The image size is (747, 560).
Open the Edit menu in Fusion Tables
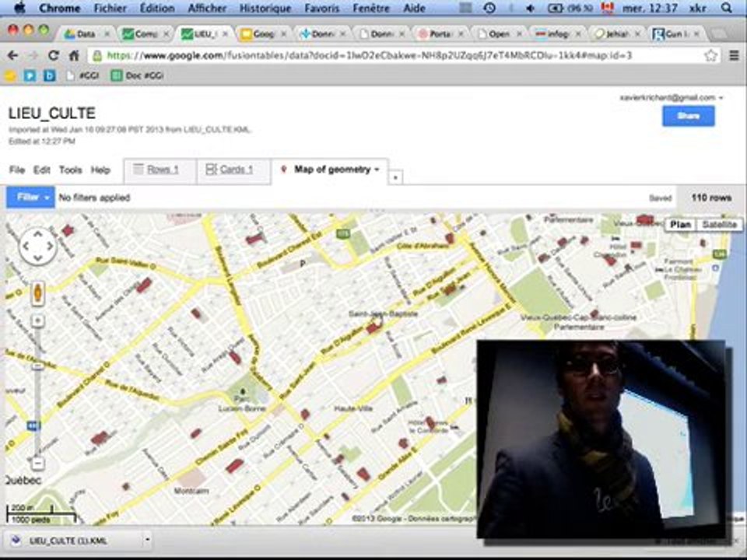coord(42,170)
